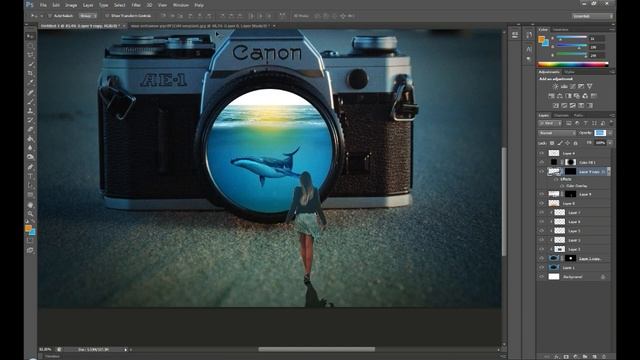Select the Hand tool
Image resolution: width=640 pixels, height=360 pixels.
[30, 205]
